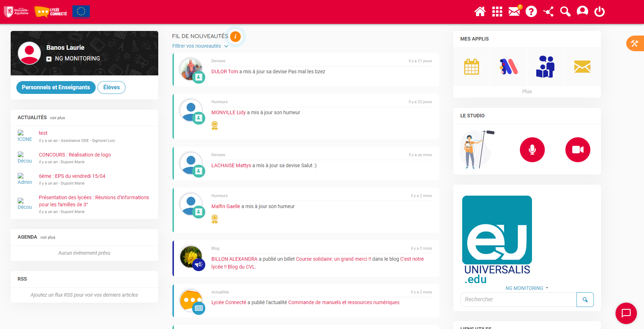This screenshot has width=644, height=329.
Task: Switch to the Élèves filter
Action: (111, 87)
